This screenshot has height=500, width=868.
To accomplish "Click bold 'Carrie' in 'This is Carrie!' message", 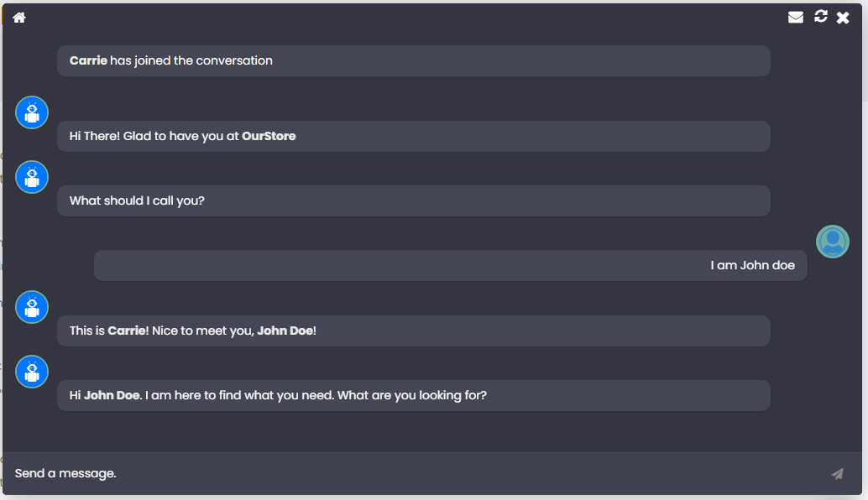I will click(x=127, y=331).
